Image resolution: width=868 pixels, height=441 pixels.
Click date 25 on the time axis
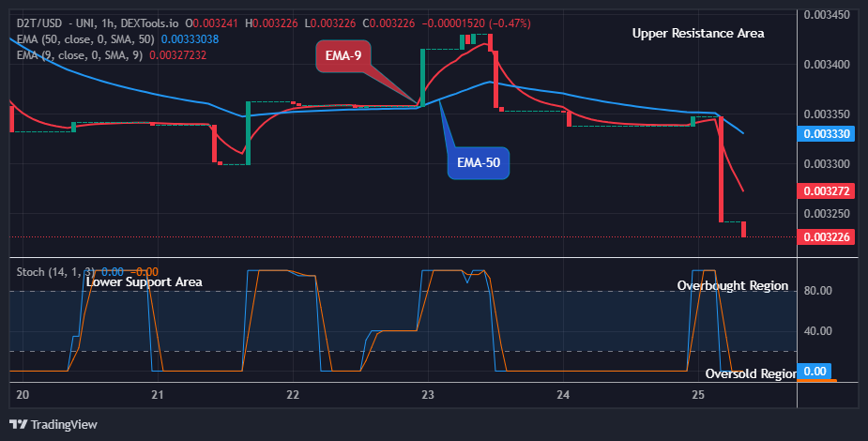click(x=698, y=394)
